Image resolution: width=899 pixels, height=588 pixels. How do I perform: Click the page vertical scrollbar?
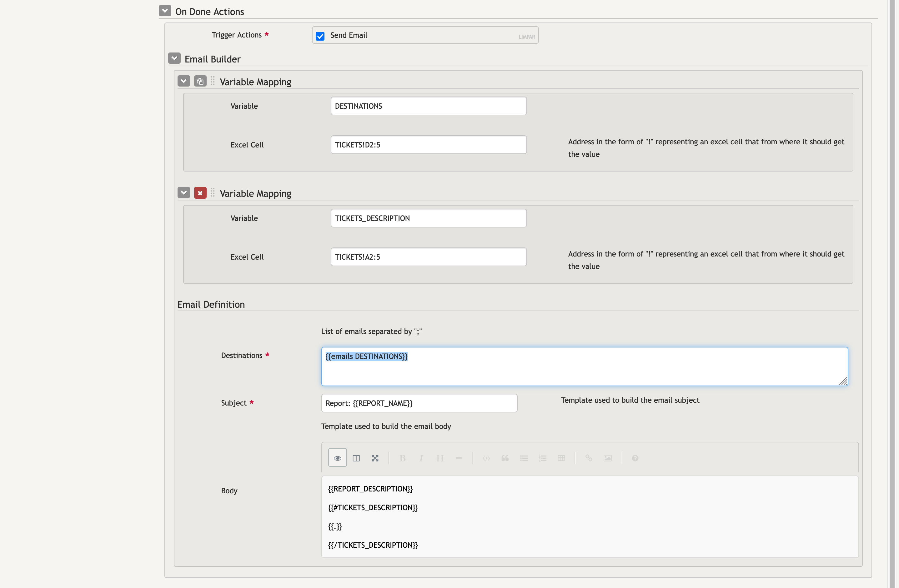click(892, 294)
